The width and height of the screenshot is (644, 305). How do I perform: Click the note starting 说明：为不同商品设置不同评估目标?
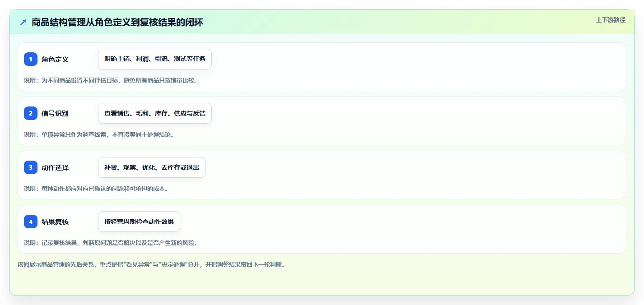tap(111, 80)
